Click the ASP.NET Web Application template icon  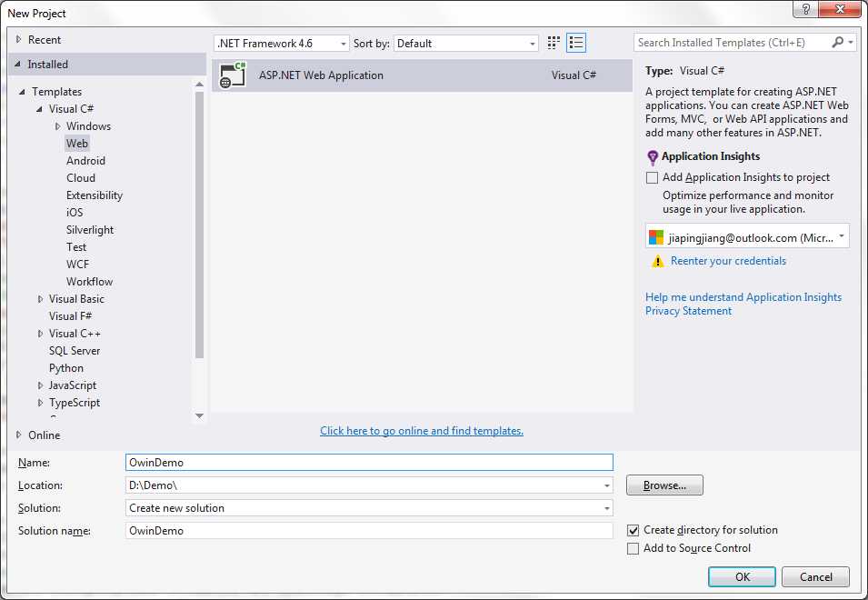(x=233, y=75)
